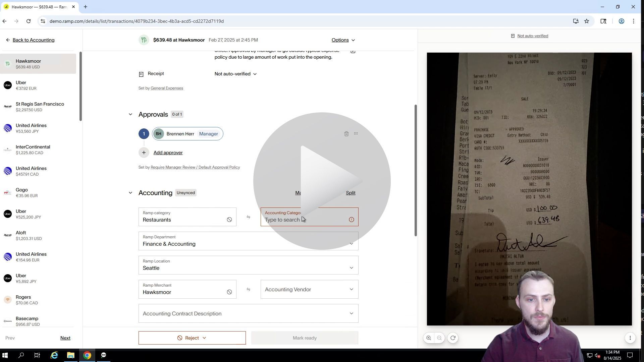Screen dimensions: 644x362
Task: Zoom out of the receipt image
Action: [439, 338]
